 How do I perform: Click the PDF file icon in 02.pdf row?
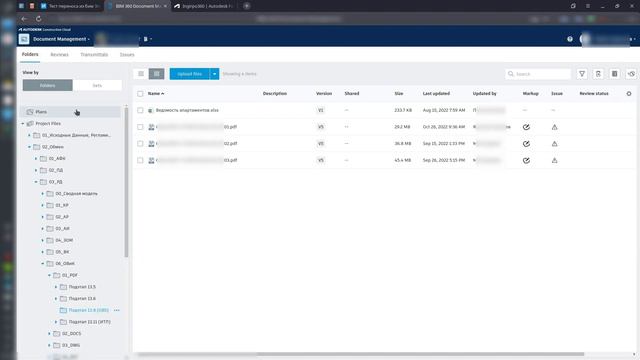(151, 144)
